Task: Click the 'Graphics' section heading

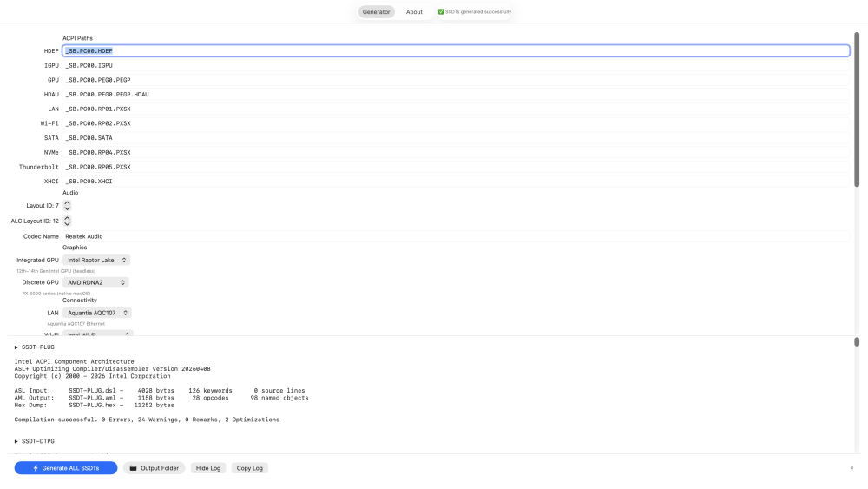Action: [75, 248]
